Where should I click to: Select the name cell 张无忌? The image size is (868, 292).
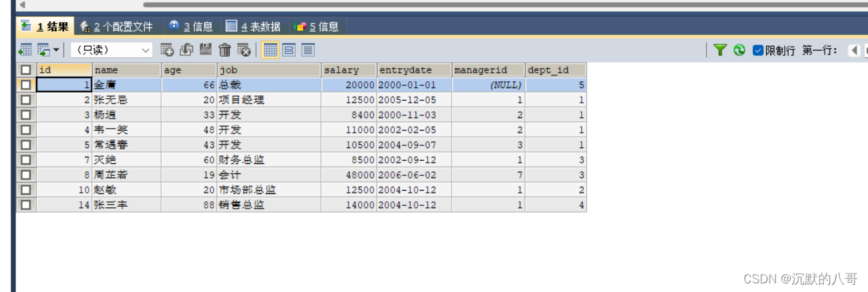coord(127,100)
